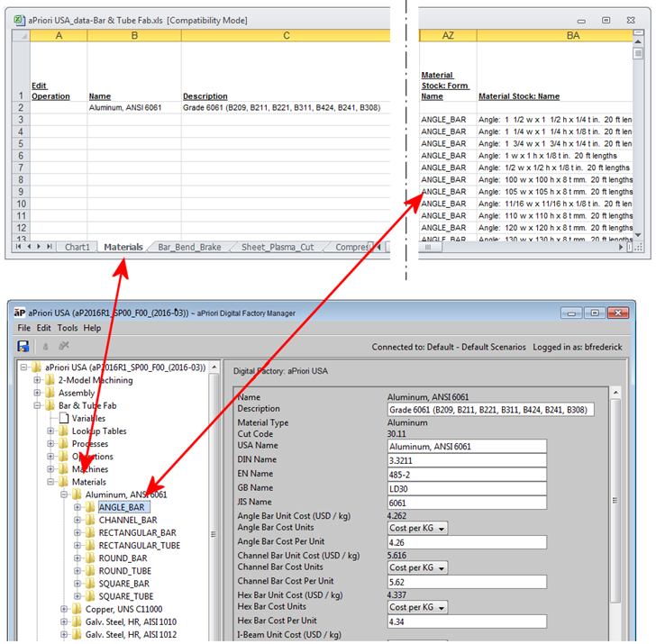Click the Variables document icon in the tree
This screenshot has width=656, height=644.
(x=64, y=418)
